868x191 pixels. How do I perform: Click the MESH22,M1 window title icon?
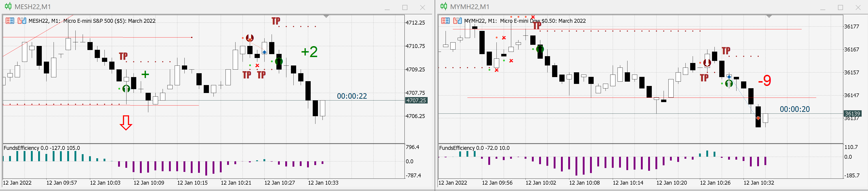8,6
